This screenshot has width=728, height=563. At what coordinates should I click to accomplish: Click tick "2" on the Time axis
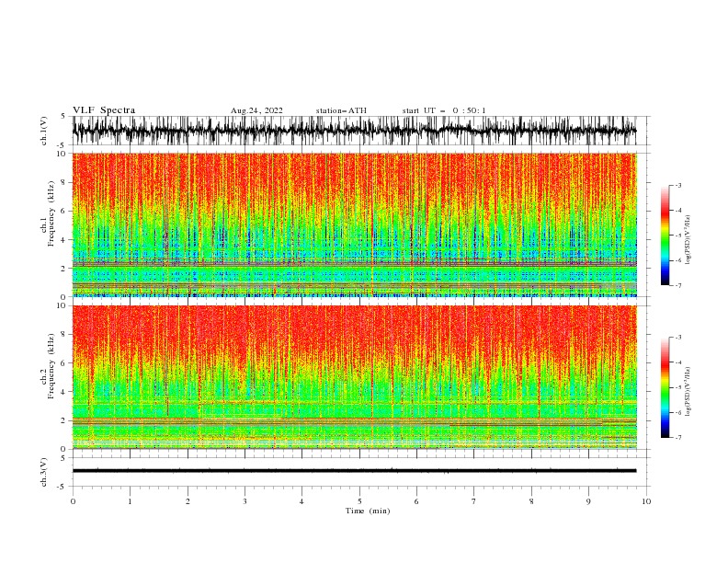point(188,501)
